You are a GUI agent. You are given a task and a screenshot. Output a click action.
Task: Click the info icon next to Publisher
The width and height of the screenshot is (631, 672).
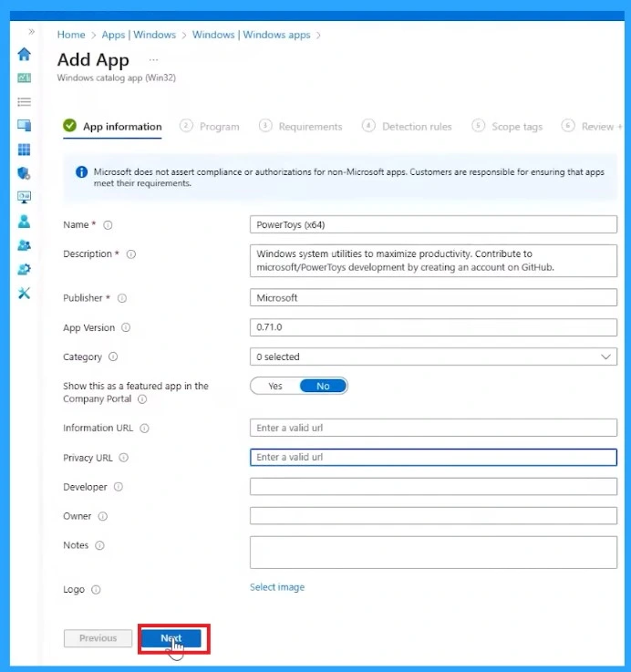tap(122, 298)
